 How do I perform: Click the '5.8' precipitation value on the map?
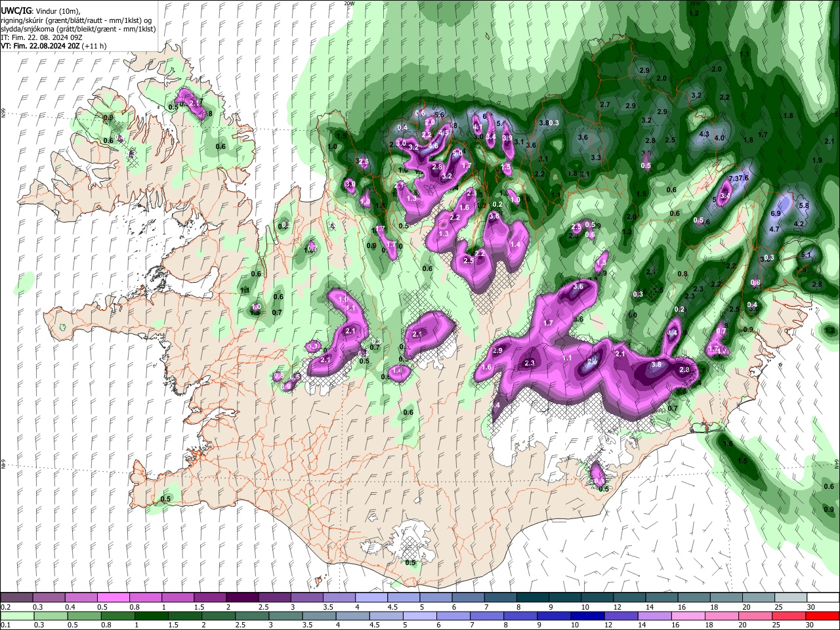tap(805, 205)
